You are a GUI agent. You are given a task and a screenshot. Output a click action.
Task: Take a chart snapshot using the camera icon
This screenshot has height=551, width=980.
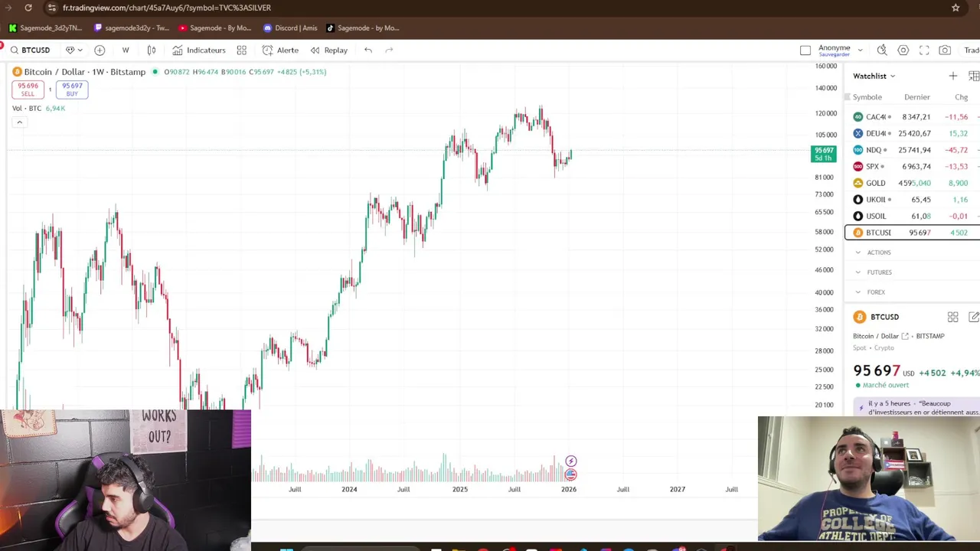pos(945,50)
